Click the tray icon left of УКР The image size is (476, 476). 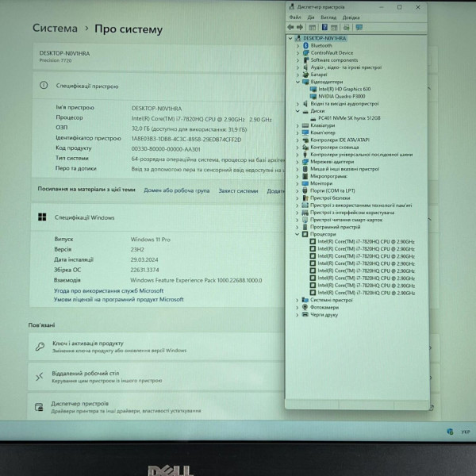coord(450,432)
